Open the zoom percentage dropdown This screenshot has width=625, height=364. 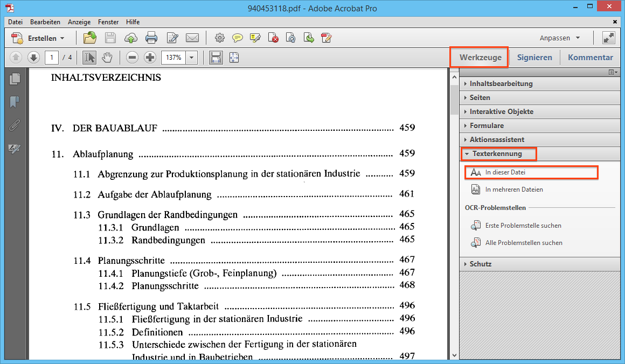192,57
